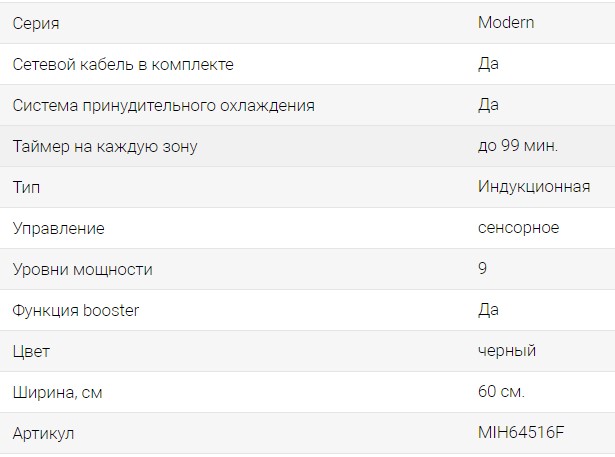Click 'Да' value in booster row
Image resolution: width=615 pixels, height=457 pixels.
(489, 310)
